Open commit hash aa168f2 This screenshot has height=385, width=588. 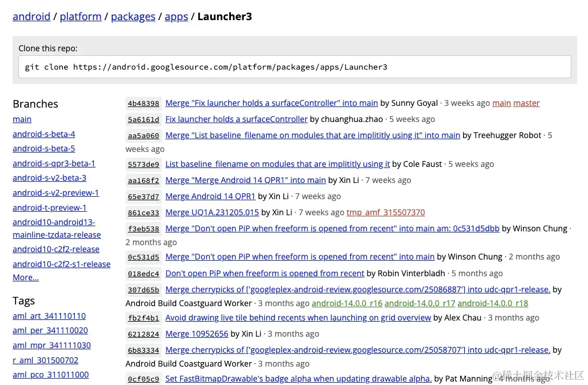click(x=143, y=180)
